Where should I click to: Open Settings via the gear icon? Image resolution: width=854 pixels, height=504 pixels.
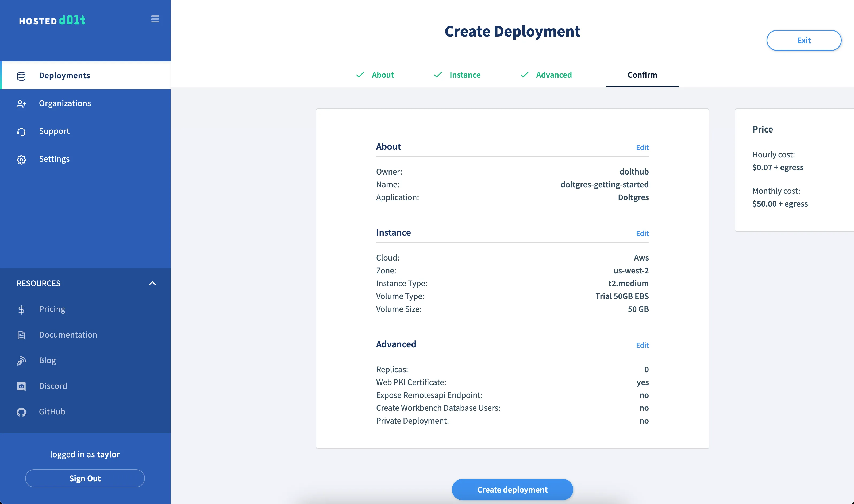pyautogui.click(x=21, y=159)
